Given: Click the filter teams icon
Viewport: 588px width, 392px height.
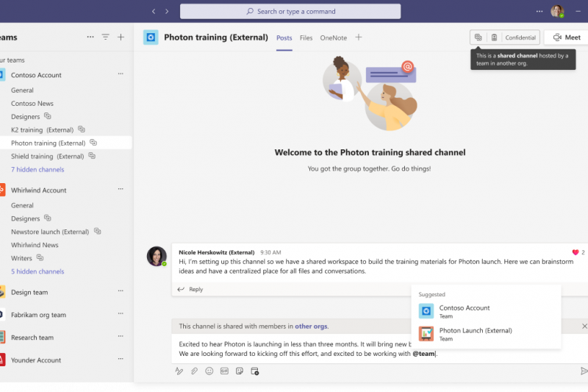Looking at the screenshot, I should click(x=105, y=37).
